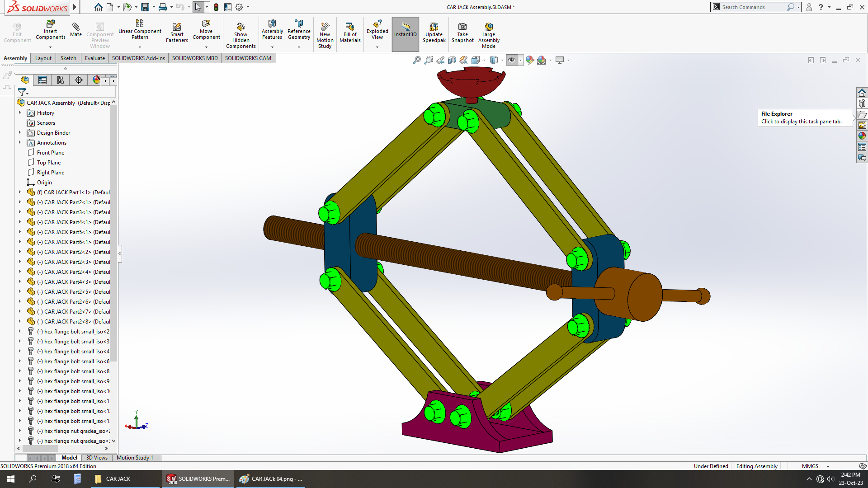Switch to the Evaluate tab
Image resolution: width=868 pixels, height=488 pixels.
[95, 58]
